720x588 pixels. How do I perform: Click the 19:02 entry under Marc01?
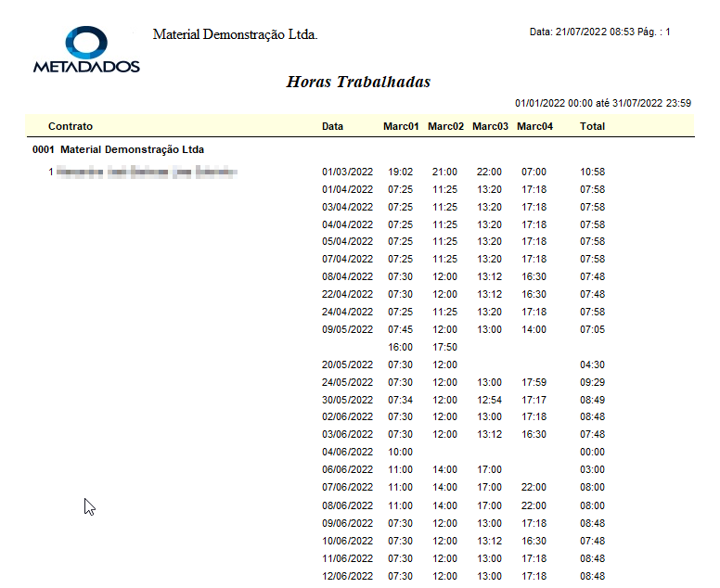click(400, 172)
